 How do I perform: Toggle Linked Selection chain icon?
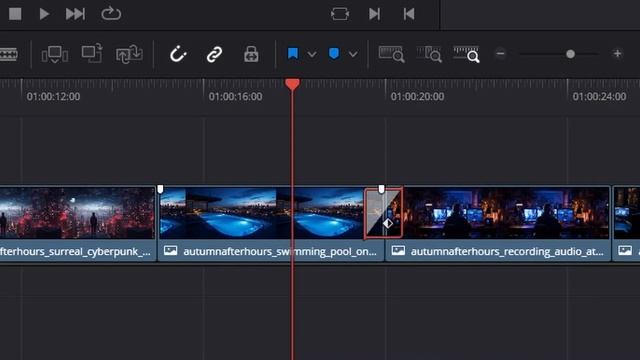pyautogui.click(x=214, y=54)
